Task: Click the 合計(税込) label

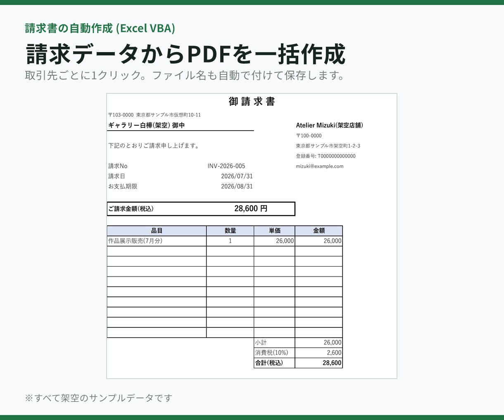Action: tap(269, 363)
